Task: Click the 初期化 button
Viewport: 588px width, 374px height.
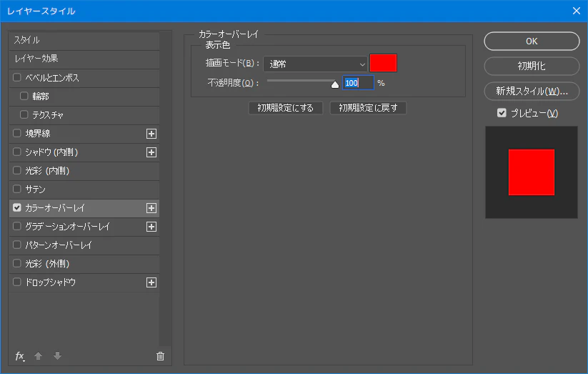Action: click(x=532, y=66)
